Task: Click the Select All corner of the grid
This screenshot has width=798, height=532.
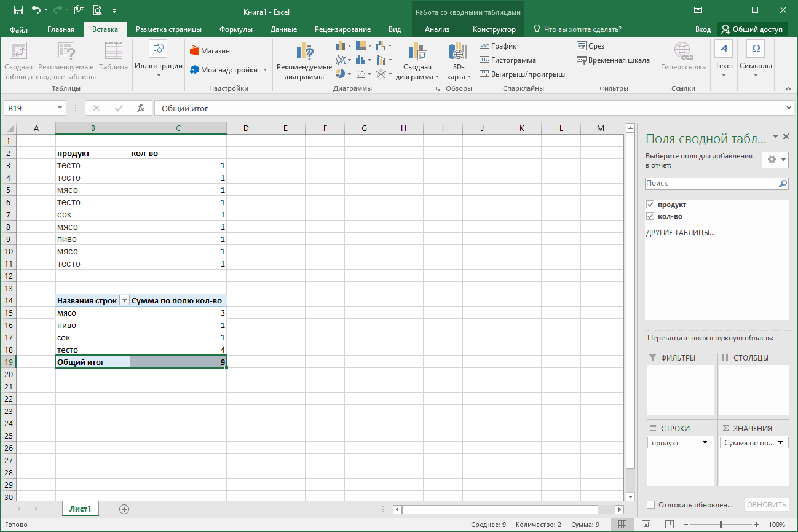Action: tap(8, 128)
